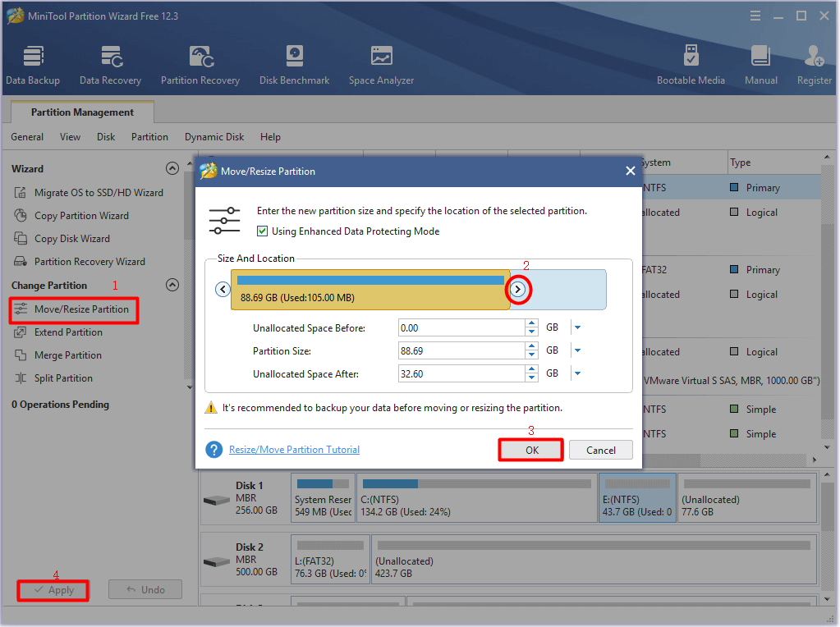Launch the Copy Disk Wizard
This screenshot has height=627, width=840.
(x=62, y=238)
